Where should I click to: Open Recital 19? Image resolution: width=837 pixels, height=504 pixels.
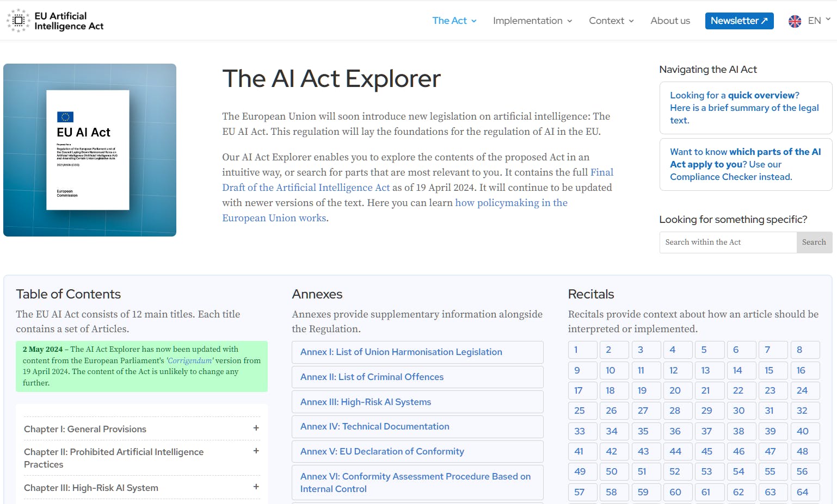[x=646, y=390]
